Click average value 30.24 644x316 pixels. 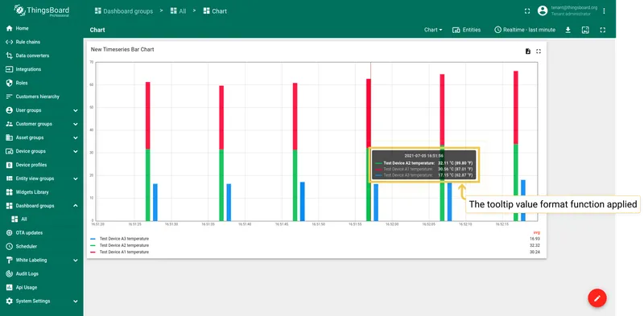coord(535,252)
